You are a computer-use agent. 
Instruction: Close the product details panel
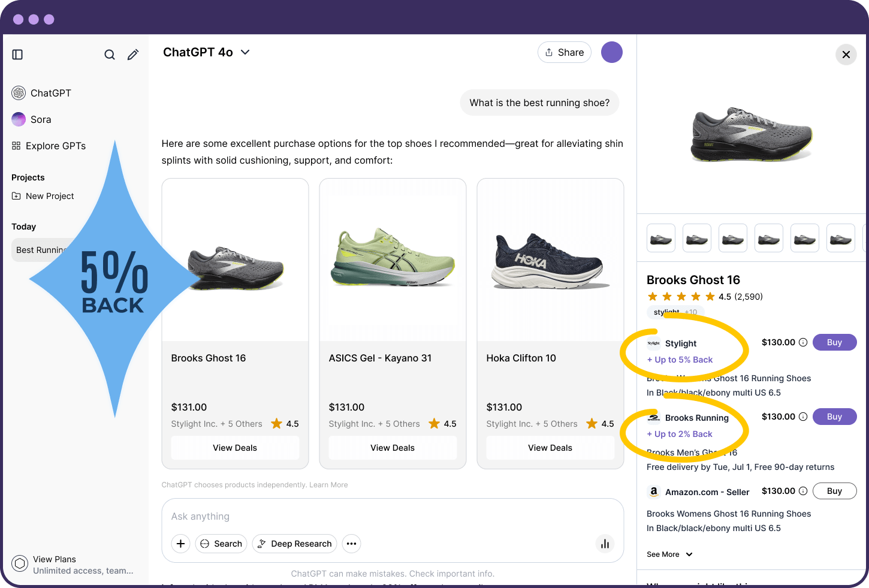click(846, 55)
